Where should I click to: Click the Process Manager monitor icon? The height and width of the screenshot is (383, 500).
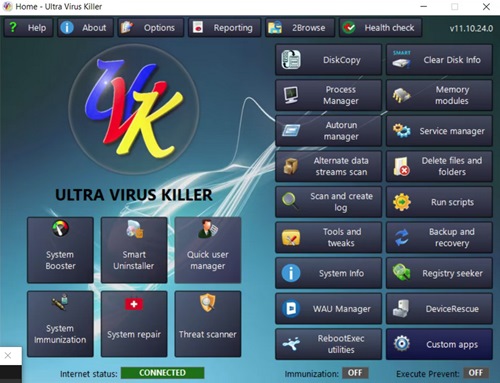(291, 95)
